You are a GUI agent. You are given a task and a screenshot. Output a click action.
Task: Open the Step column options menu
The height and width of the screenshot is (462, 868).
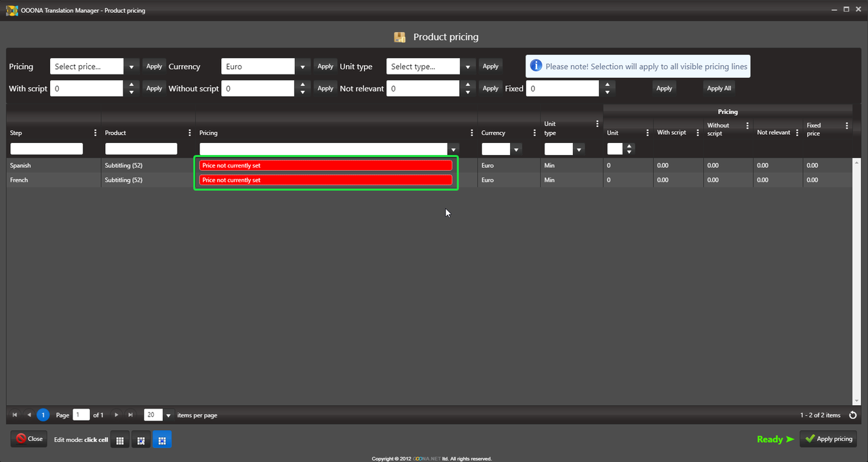95,133
